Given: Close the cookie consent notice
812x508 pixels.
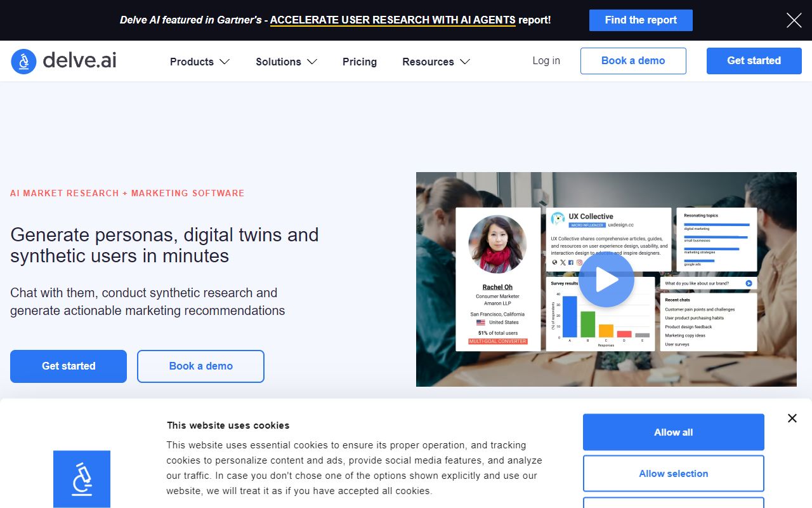Looking at the screenshot, I should click(x=792, y=418).
